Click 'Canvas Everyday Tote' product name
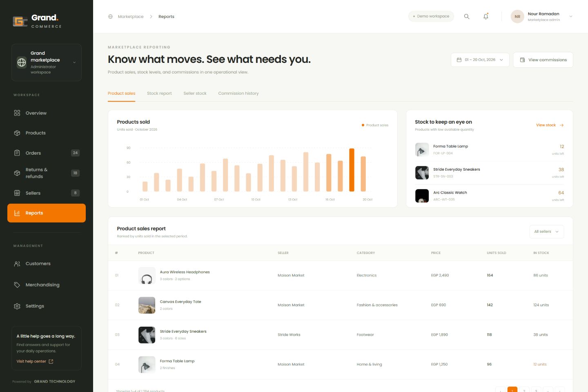The width and height of the screenshot is (588, 392). (x=180, y=302)
